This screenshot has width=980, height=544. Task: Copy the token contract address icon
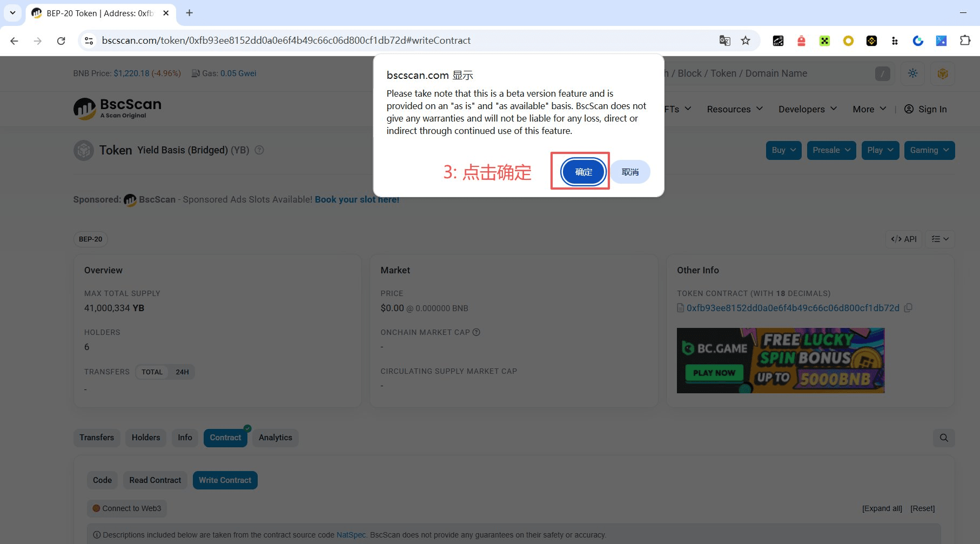909,308
